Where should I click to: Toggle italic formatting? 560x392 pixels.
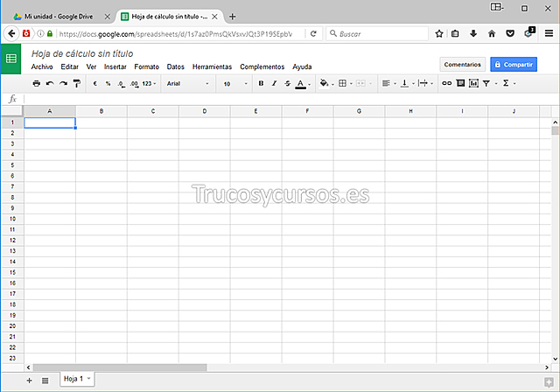[x=274, y=83]
